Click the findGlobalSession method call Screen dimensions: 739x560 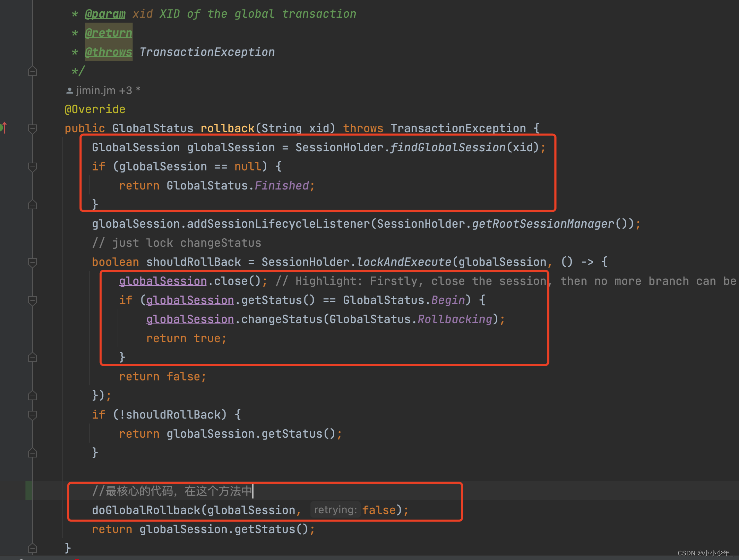(x=448, y=147)
